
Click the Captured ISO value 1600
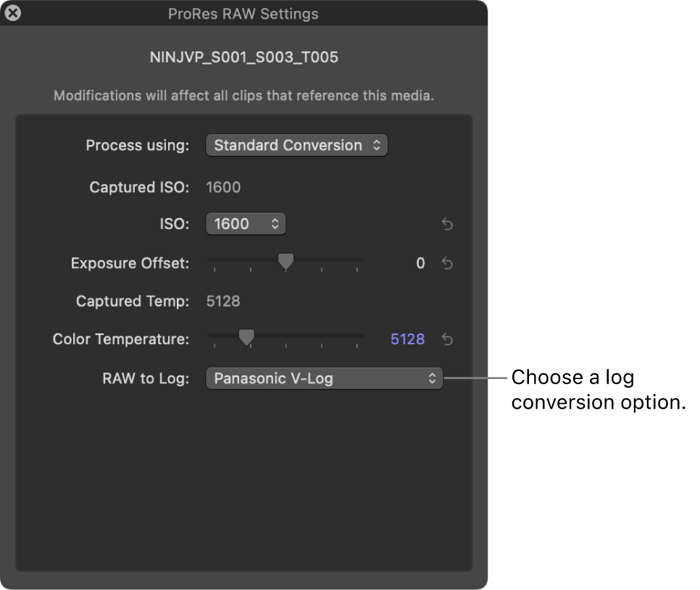(x=223, y=188)
